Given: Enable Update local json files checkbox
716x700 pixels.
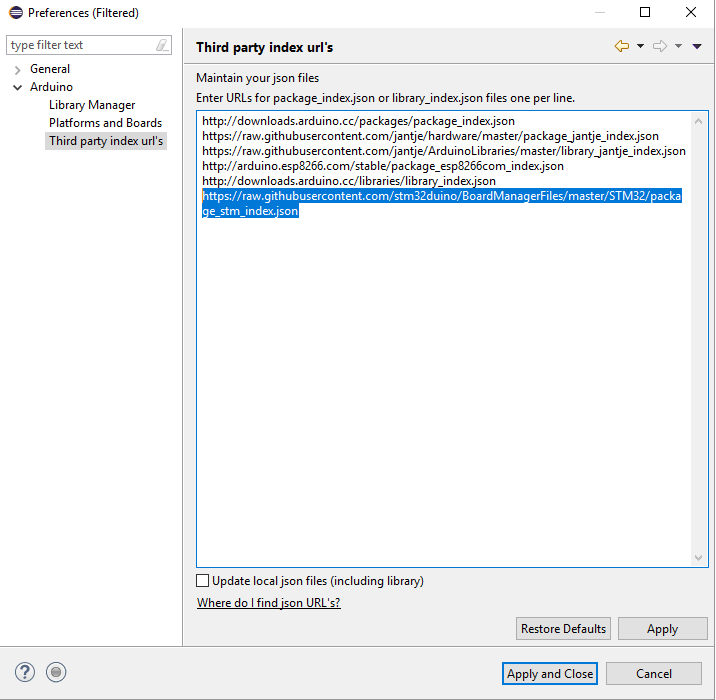Looking at the screenshot, I should (203, 581).
